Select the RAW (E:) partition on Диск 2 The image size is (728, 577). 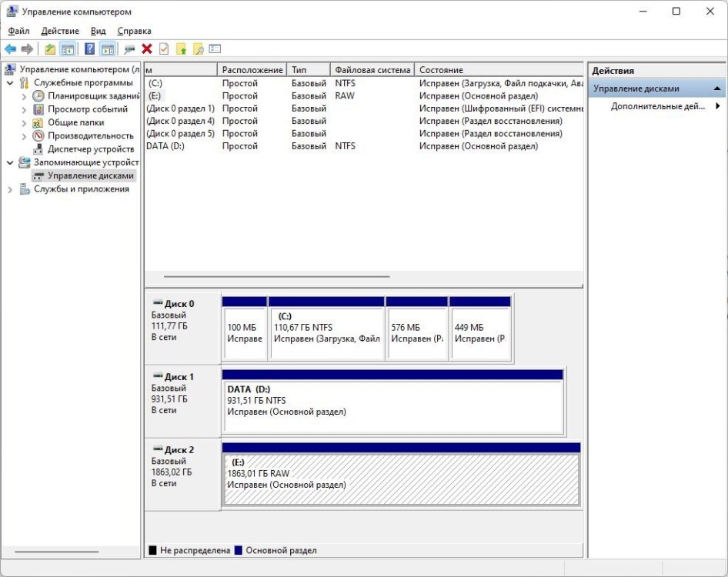(400, 479)
